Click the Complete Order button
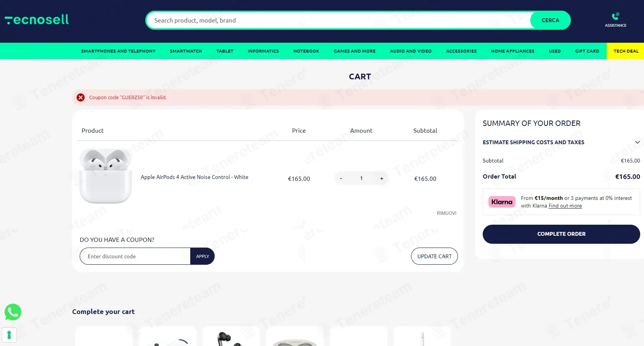Image resolution: width=644 pixels, height=346 pixels. pos(561,234)
